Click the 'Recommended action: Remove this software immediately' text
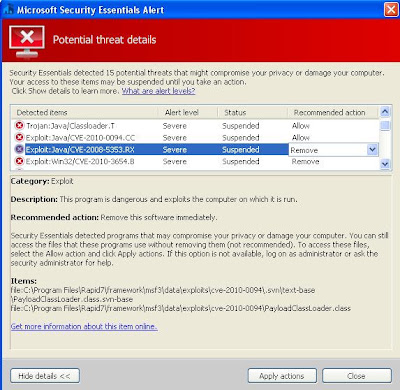The image size is (400, 390). point(114,217)
